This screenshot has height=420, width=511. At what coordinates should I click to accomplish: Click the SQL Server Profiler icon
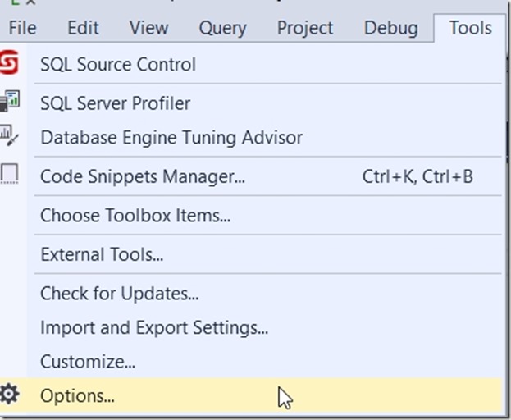[9, 103]
